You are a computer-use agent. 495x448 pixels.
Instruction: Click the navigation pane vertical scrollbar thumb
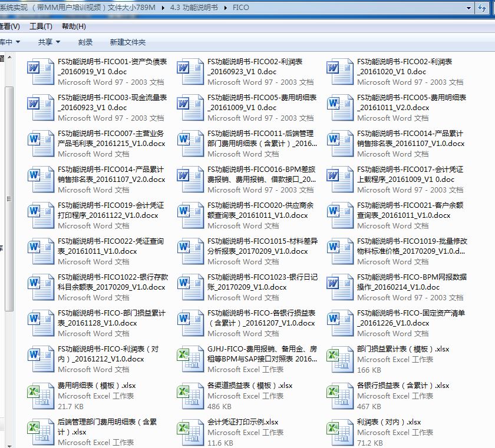[x=9, y=198]
